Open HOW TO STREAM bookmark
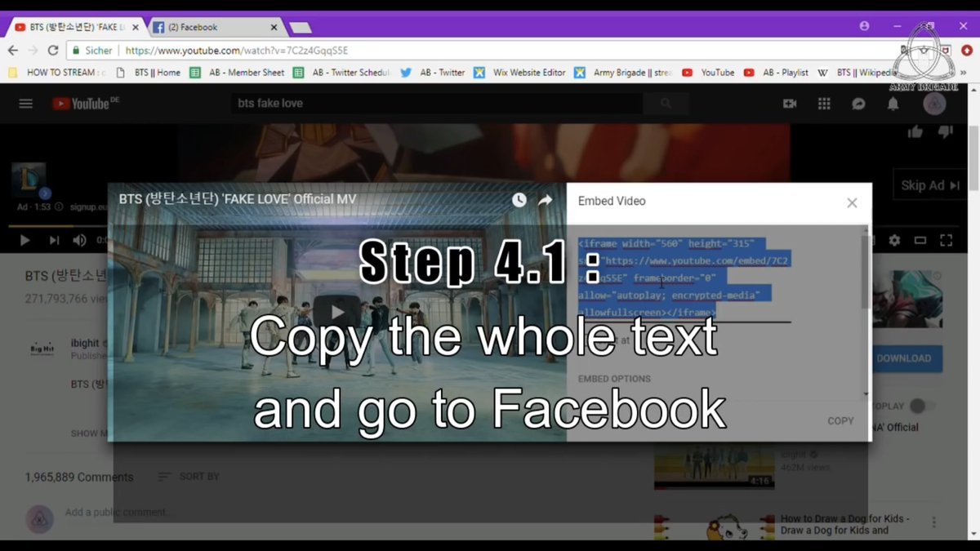Viewport: 980px width, 551px height. tap(57, 73)
